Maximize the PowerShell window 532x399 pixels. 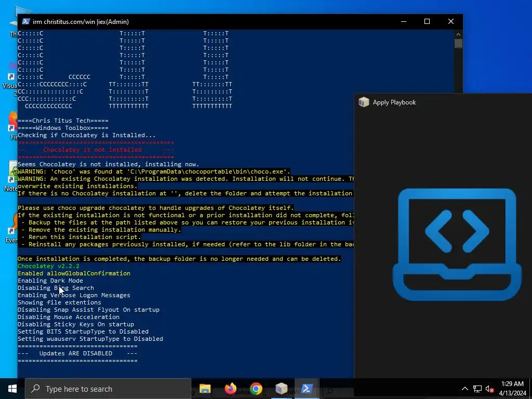(427, 21)
